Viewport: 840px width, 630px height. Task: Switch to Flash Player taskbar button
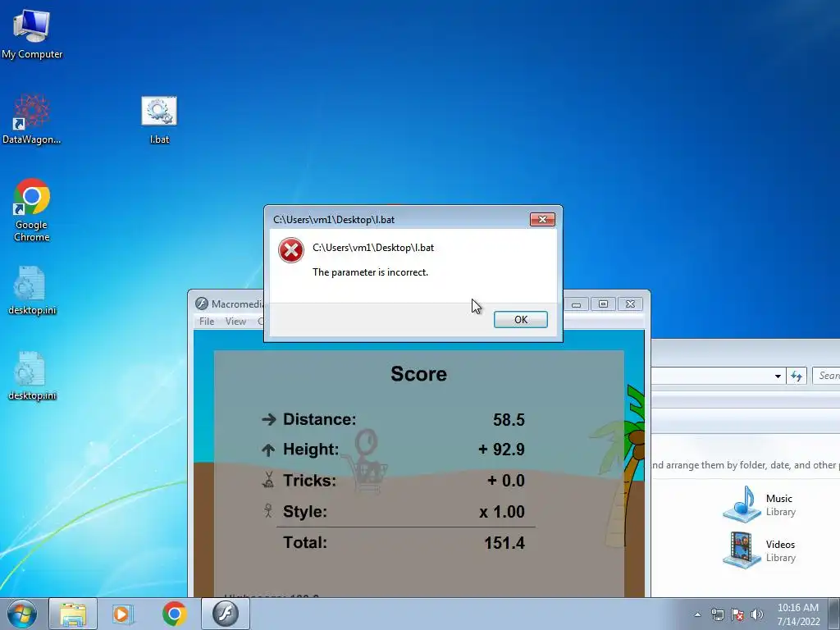point(226,614)
